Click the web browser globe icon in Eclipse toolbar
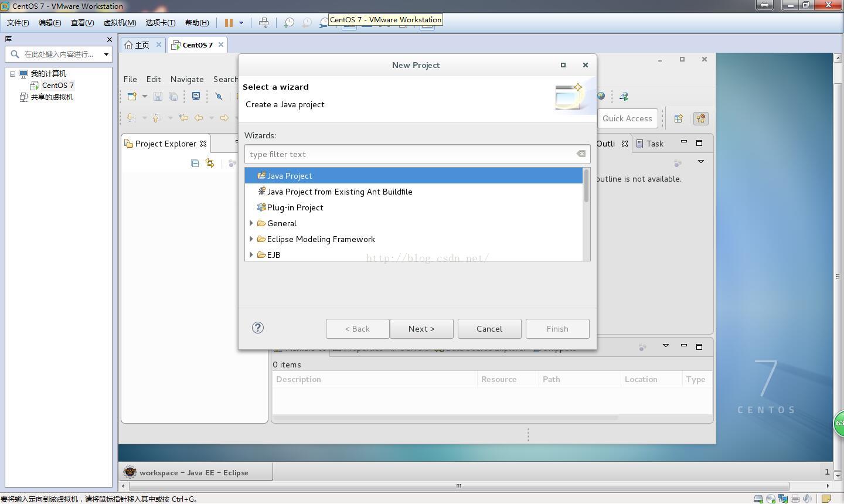 coord(601,96)
